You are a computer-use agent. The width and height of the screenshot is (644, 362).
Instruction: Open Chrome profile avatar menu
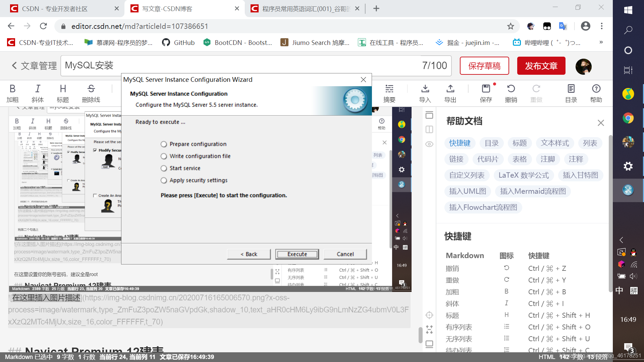pyautogui.click(x=585, y=26)
